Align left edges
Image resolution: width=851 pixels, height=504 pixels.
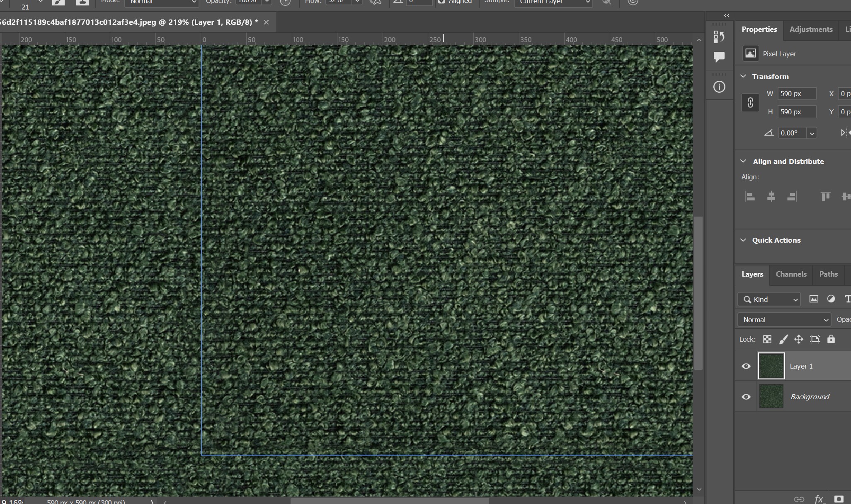(750, 196)
